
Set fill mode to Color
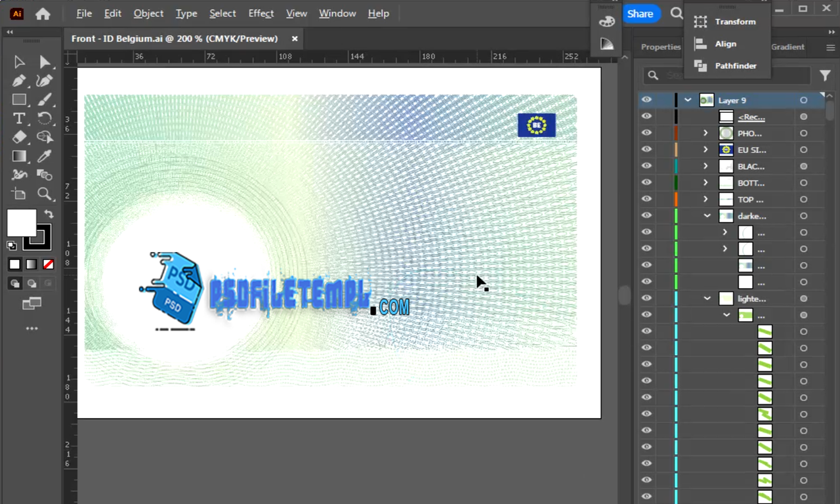click(x=14, y=264)
